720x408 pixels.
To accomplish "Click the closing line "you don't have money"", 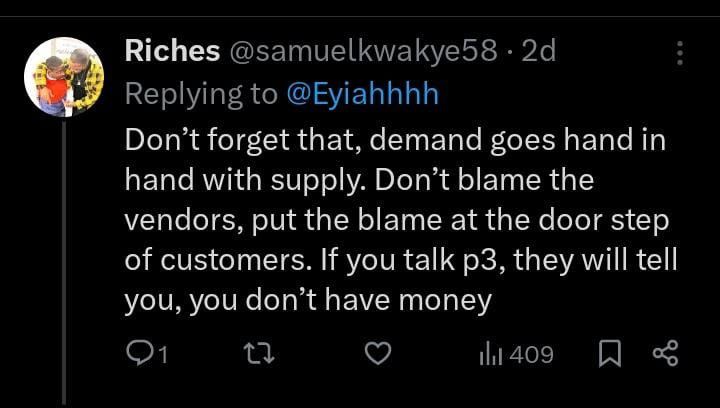I will click(308, 300).
